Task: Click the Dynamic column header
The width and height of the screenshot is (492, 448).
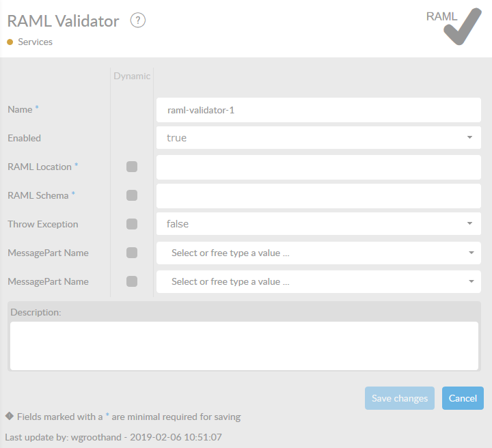Action: 132,76
